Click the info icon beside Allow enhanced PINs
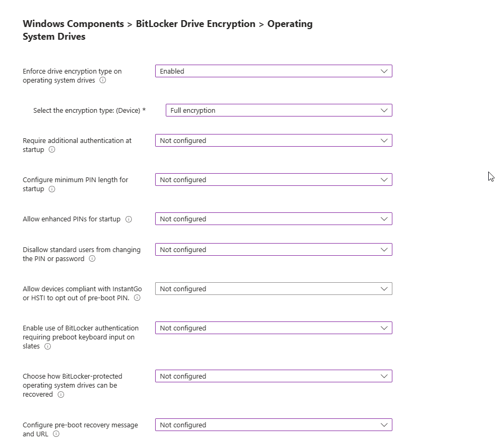Image resolution: width=502 pixels, height=448 pixels. click(x=129, y=219)
